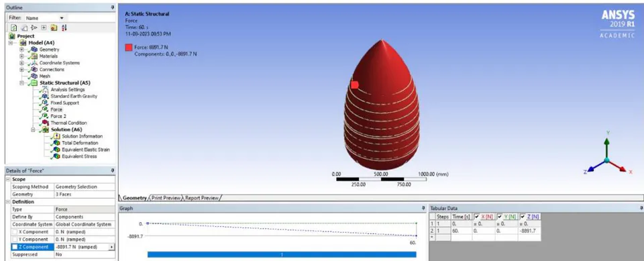Click the expand-all plus icon in Outline toolbar

click(x=44, y=28)
